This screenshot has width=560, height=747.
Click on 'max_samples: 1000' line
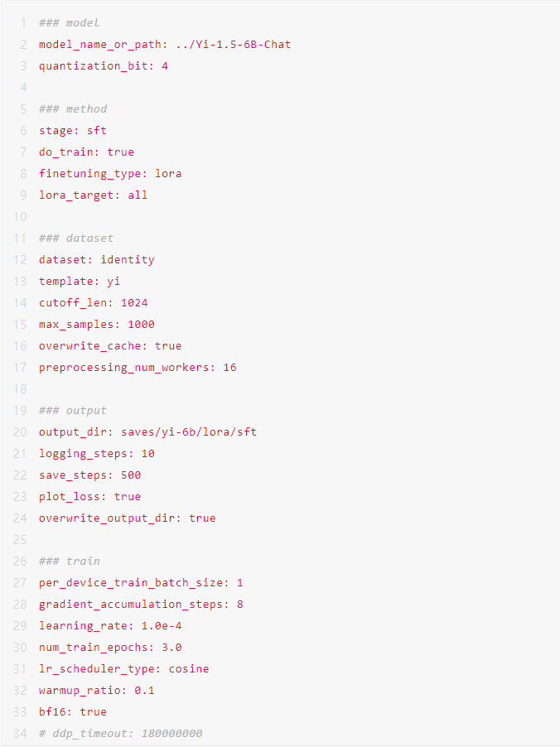tap(97, 325)
